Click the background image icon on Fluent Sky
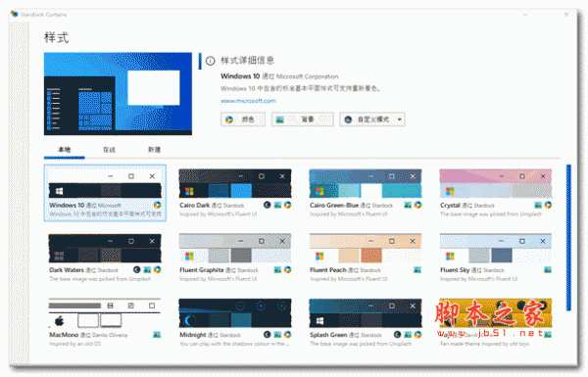Viewport: 588px width, 377px height. coord(548,270)
